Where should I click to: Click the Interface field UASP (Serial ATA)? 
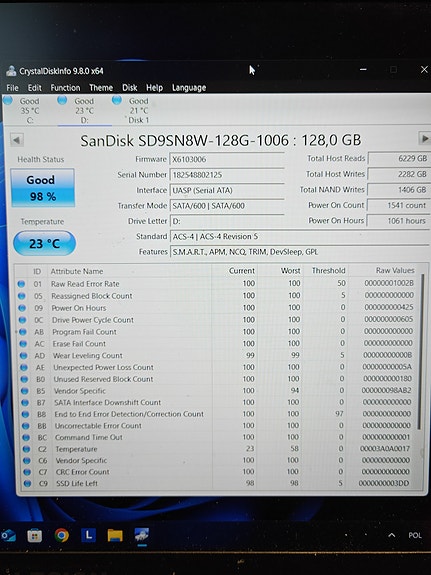[x=227, y=190]
